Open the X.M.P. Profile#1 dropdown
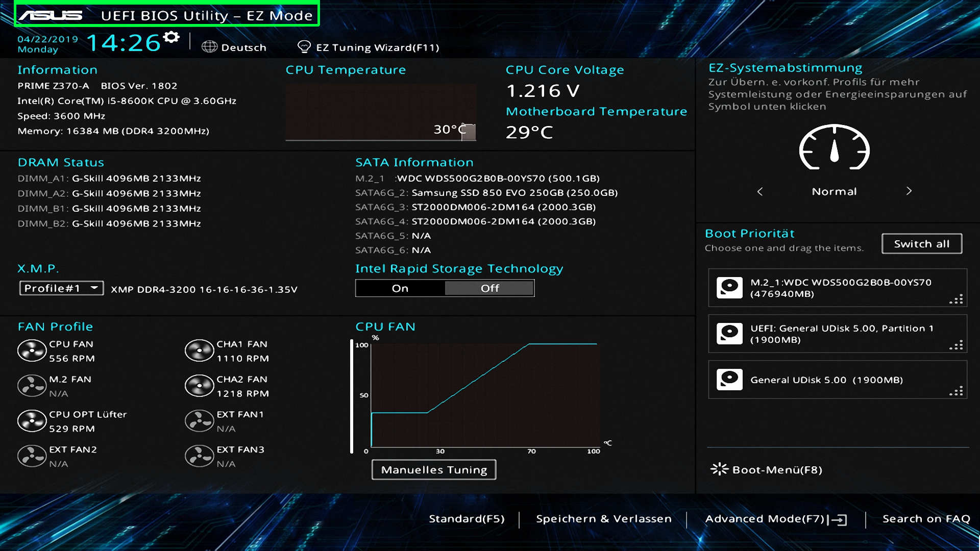Screen dimensions: 980x551 (61, 288)
